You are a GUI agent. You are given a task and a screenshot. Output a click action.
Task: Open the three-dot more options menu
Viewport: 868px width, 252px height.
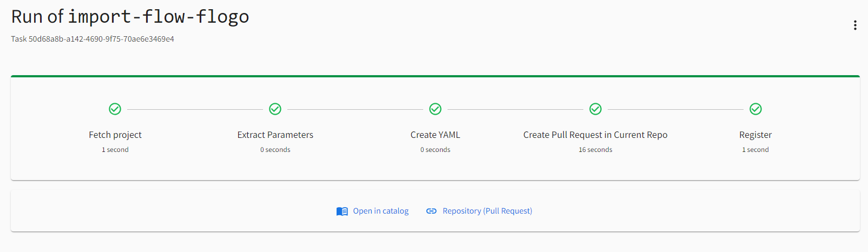(x=855, y=25)
